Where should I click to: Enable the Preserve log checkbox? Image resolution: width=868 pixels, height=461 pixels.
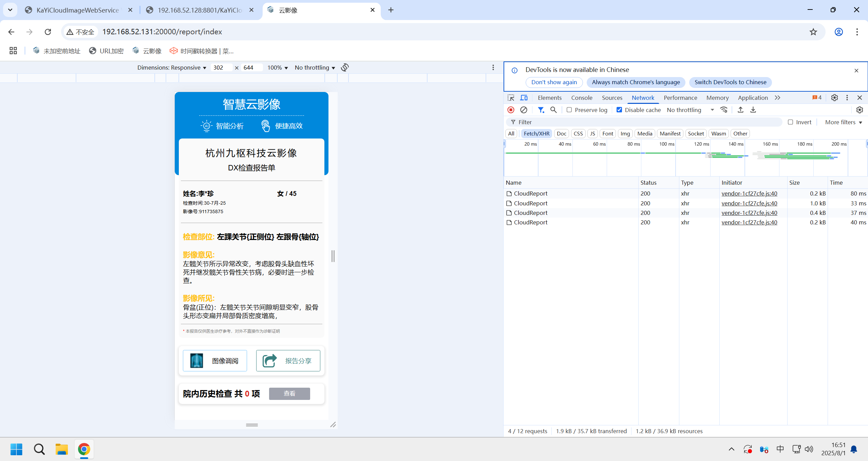tap(569, 110)
